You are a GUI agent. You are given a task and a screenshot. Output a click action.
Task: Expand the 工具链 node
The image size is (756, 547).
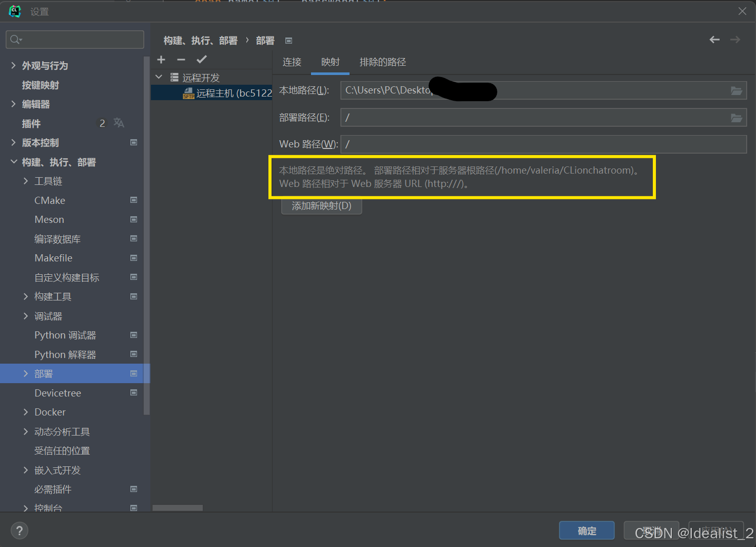26,181
